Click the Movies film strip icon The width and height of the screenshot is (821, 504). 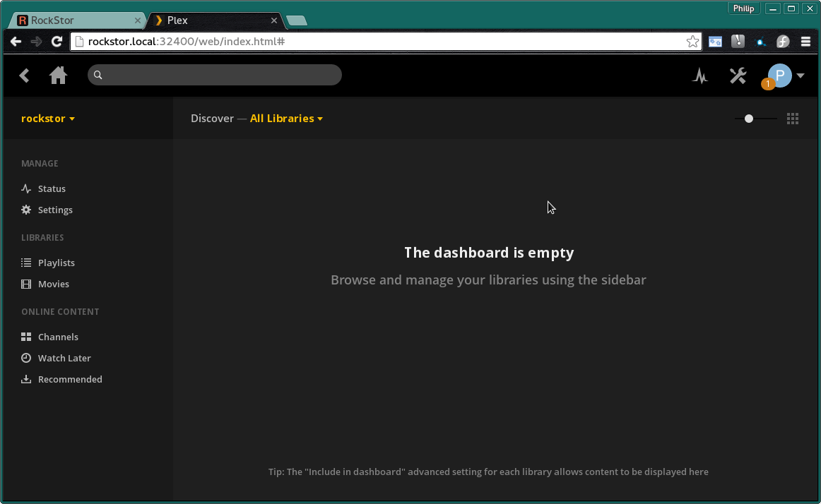(x=26, y=284)
